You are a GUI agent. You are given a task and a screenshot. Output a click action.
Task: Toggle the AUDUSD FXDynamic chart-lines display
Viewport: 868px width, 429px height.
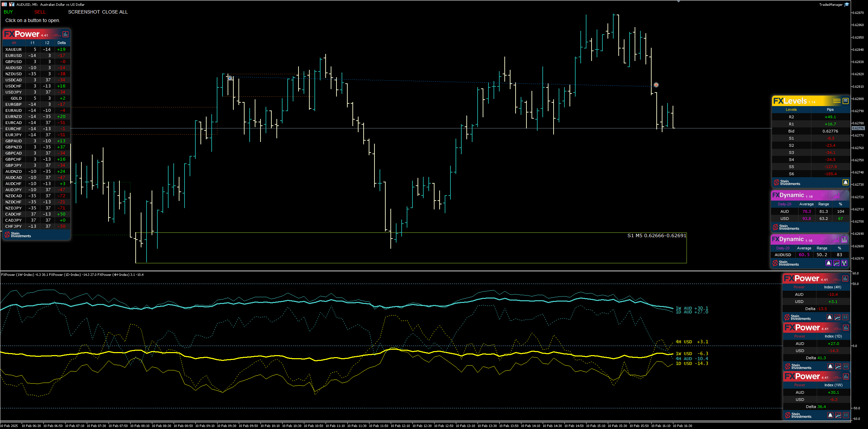(836, 263)
